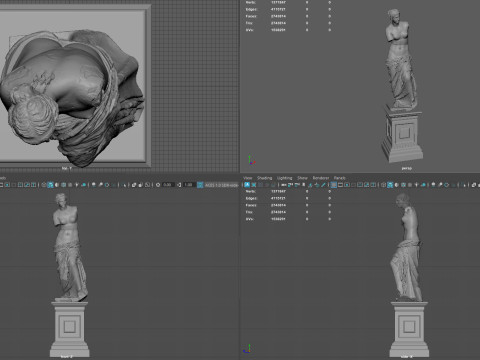Screen dimensions: 480x360
Task: Click the top -Y camera label
Action: 67,168
